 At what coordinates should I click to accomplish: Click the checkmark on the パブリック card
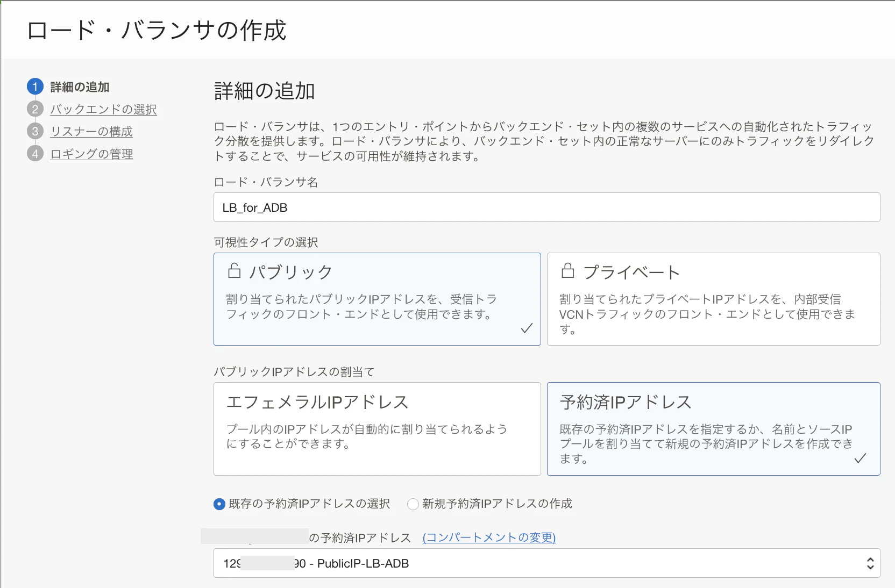point(527,328)
